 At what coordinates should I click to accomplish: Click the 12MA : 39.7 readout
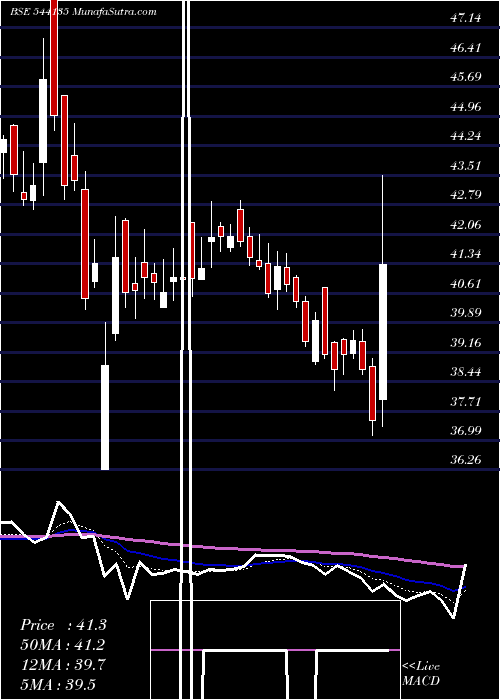pyautogui.click(x=63, y=665)
